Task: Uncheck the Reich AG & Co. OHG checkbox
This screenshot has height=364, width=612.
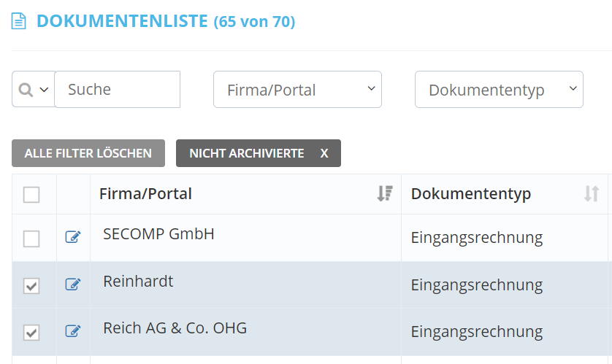Action: point(31,333)
